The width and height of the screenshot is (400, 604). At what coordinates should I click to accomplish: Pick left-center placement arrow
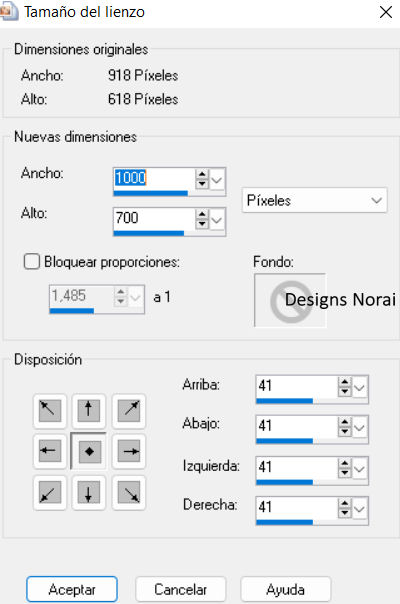[x=50, y=451]
